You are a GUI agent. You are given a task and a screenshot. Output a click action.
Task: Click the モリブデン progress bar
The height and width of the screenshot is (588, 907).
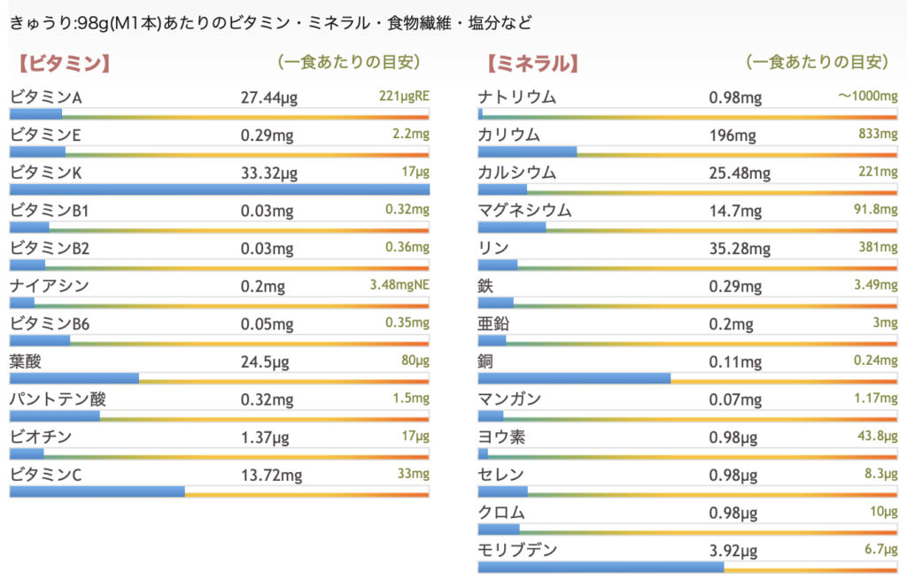(x=687, y=568)
